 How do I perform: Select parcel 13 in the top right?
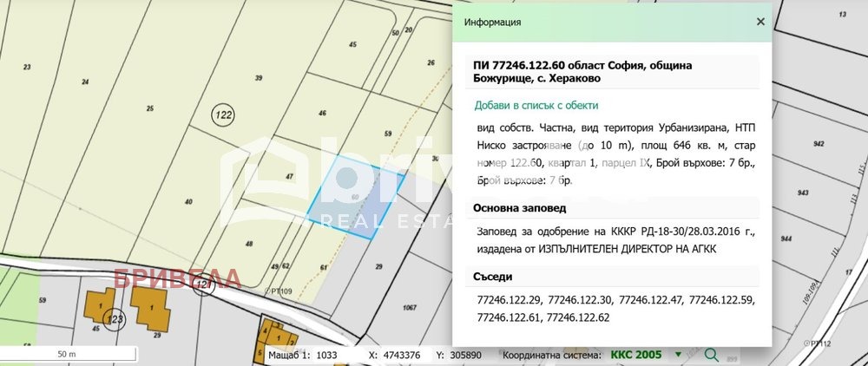tap(843, 15)
